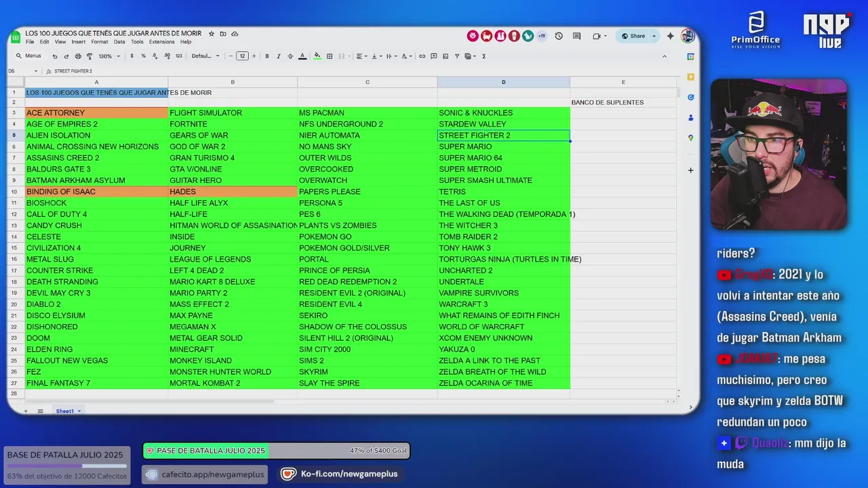Click the font size 12 field
The image size is (868, 488).
[242, 56]
